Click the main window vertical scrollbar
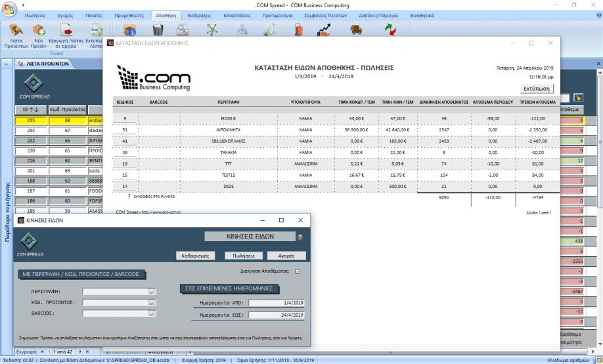This screenshot has width=603, height=364. click(600, 208)
